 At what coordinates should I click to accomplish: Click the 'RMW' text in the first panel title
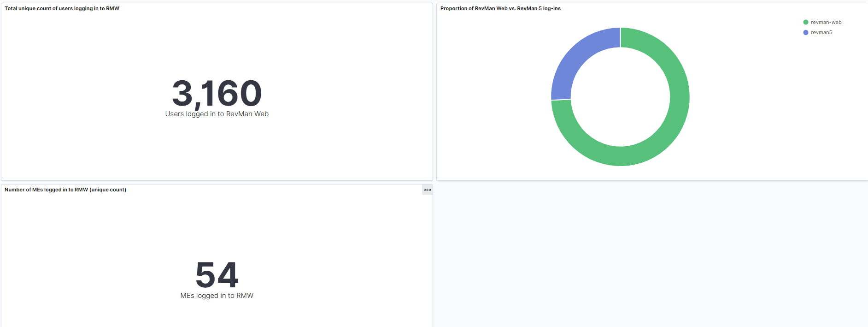pos(113,8)
